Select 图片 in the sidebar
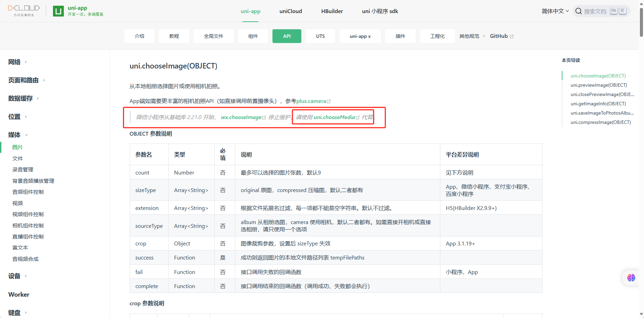Viewport: 644px width, 318px height. tap(18, 147)
